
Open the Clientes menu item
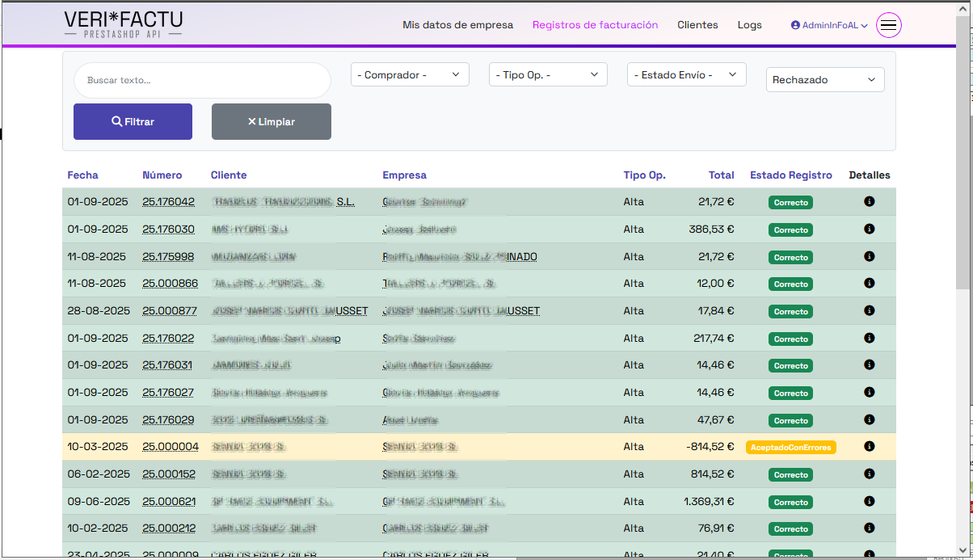[697, 25]
